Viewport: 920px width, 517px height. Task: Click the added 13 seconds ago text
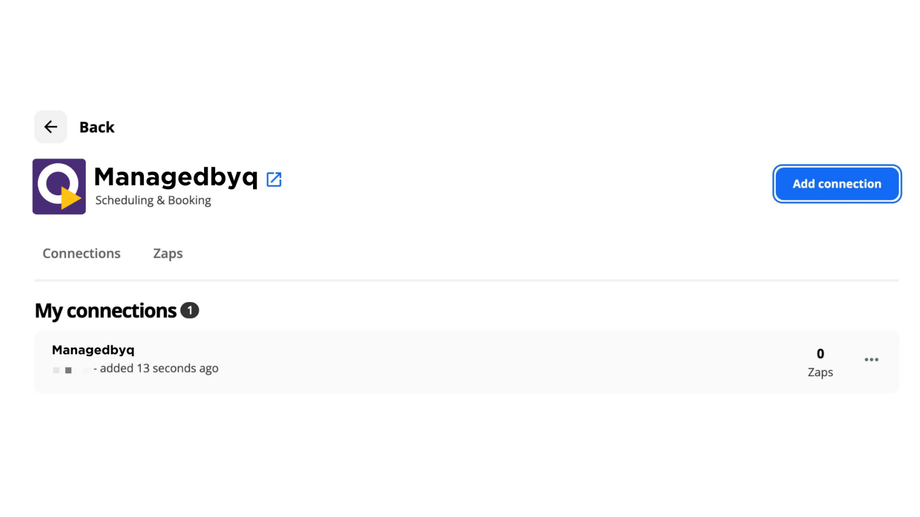pyautogui.click(x=159, y=368)
